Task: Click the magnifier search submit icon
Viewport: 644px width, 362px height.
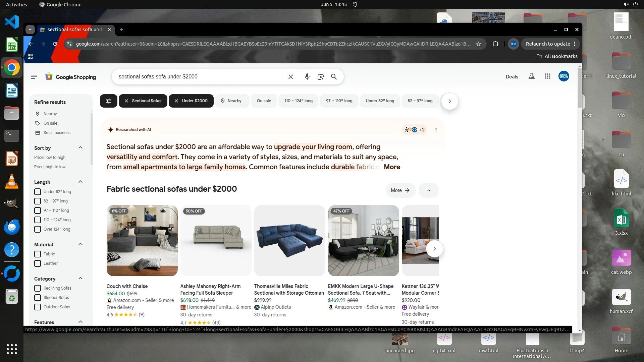Action: click(334, 77)
